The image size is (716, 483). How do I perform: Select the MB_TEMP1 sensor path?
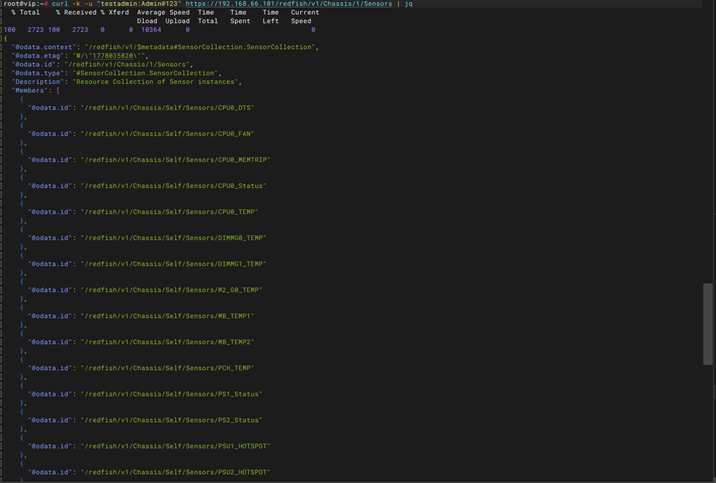[167, 316]
